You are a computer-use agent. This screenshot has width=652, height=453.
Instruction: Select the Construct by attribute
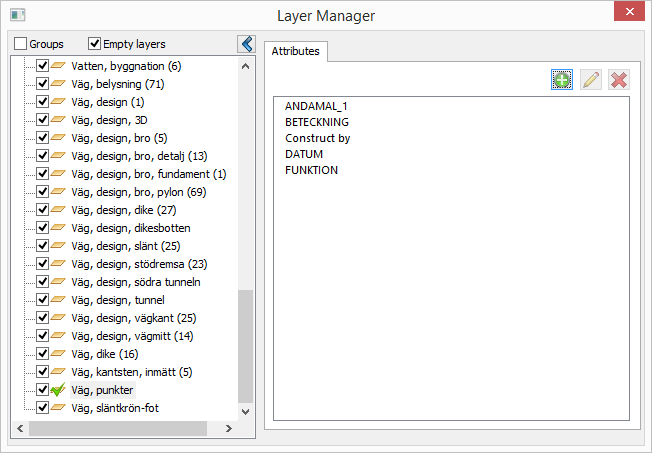pos(317,138)
